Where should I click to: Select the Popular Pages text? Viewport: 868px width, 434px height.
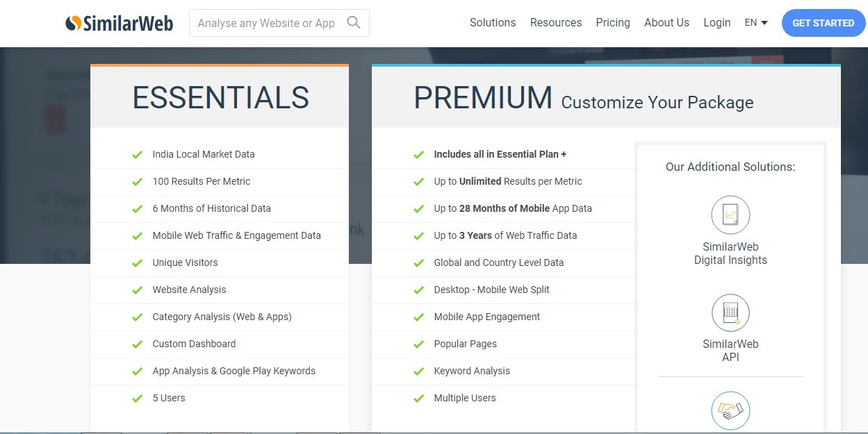point(466,344)
